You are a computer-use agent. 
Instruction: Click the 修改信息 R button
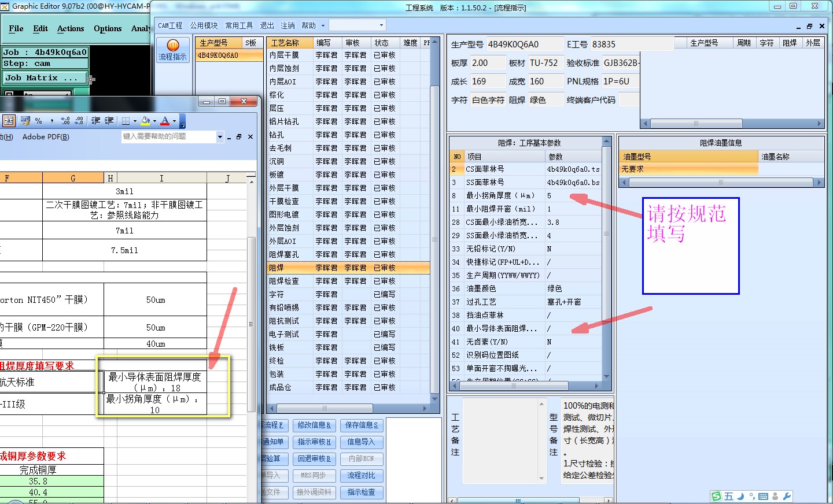pos(314,425)
